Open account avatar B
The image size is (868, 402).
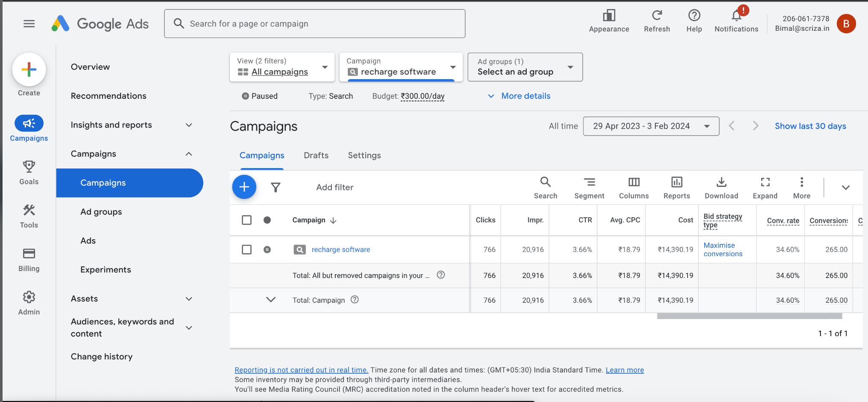pos(846,24)
